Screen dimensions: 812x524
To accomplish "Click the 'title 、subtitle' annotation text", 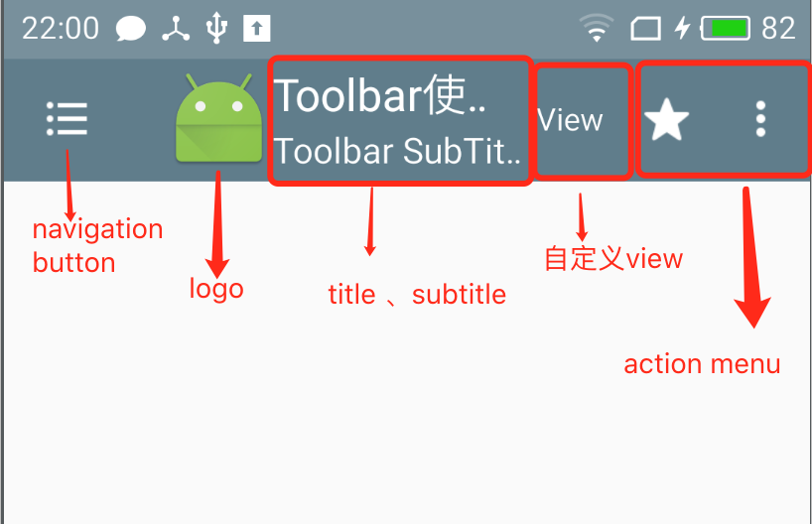I will click(417, 295).
